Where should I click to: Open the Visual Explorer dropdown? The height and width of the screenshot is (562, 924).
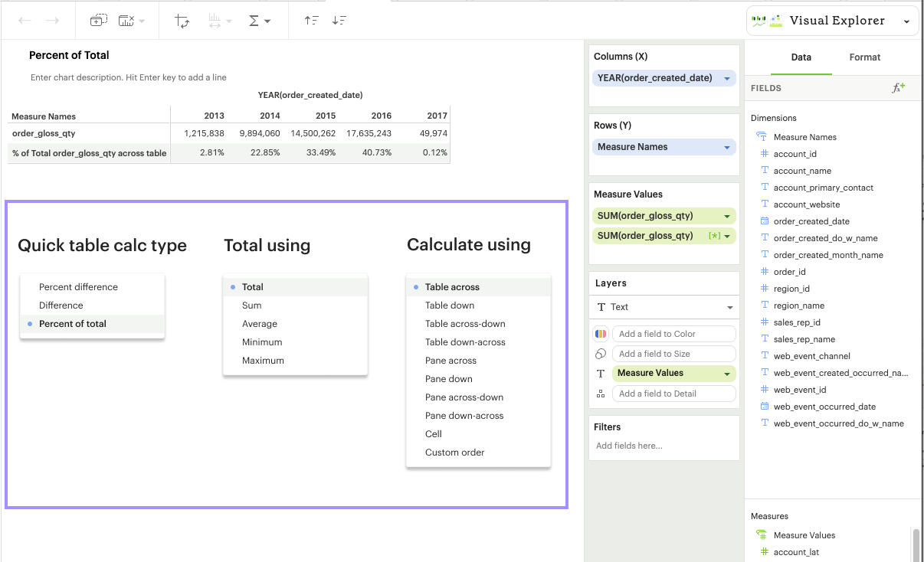point(831,21)
